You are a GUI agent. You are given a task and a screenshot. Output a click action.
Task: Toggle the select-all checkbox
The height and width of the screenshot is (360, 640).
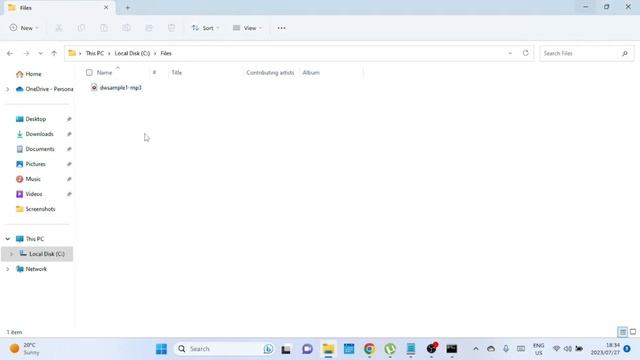tap(89, 73)
